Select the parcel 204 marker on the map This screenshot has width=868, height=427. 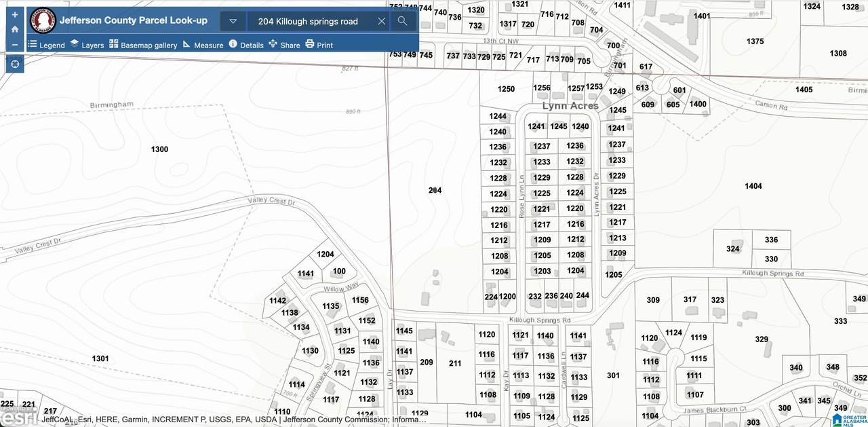(x=435, y=191)
